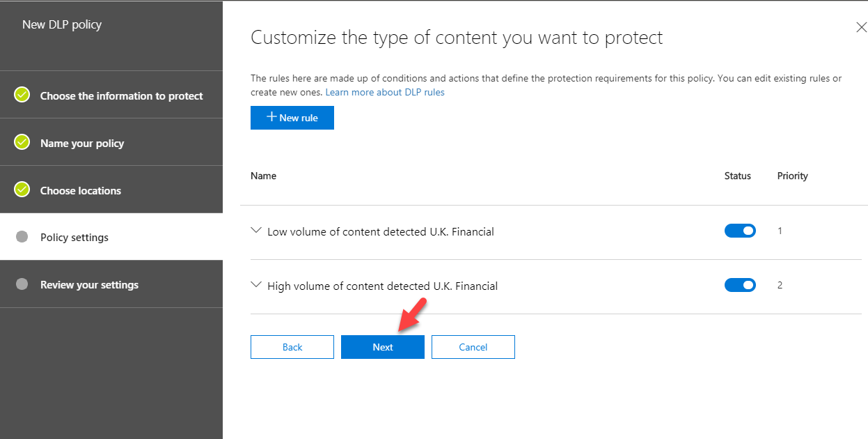868x439 pixels.
Task: Select the High volume of content detected U.K. Financial text
Action: 383,286
